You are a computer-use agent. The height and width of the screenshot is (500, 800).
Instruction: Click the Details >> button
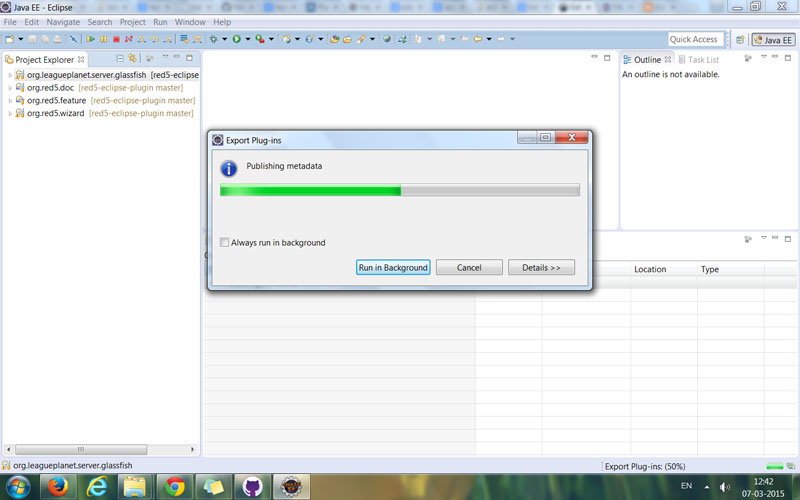(x=541, y=267)
